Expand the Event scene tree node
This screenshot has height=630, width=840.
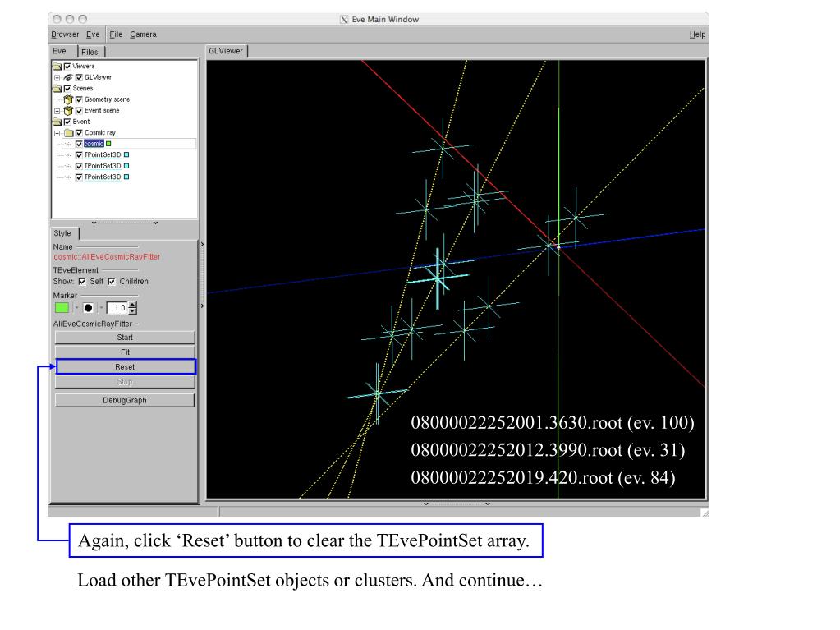coord(57,111)
